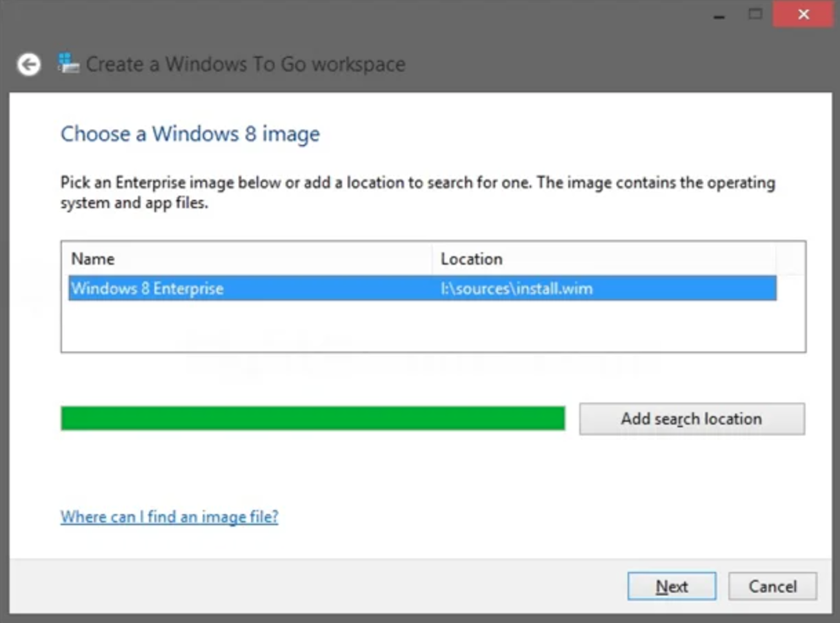The height and width of the screenshot is (623, 840).
Task: Maximize the wizard window
Action: (756, 14)
